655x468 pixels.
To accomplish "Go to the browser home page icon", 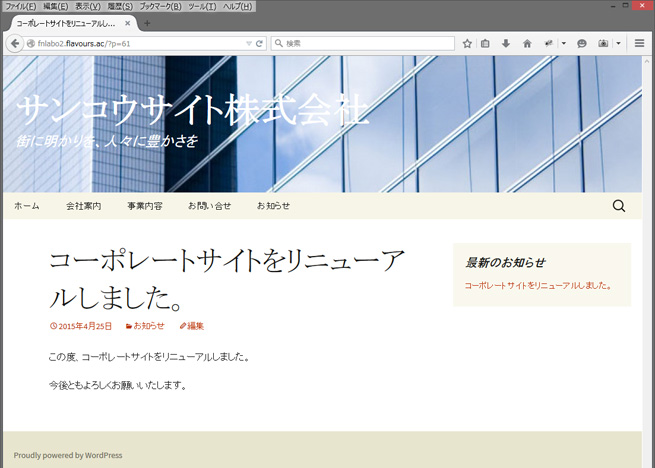I will pyautogui.click(x=527, y=44).
